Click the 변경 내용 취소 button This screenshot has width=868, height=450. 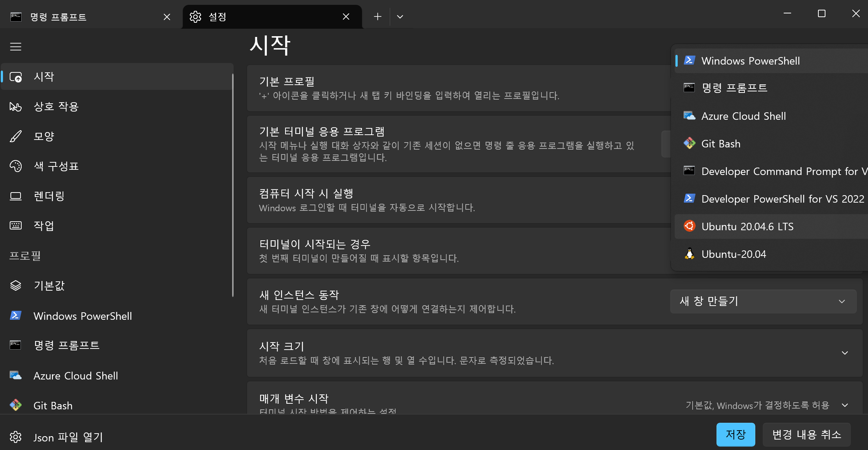coord(806,434)
